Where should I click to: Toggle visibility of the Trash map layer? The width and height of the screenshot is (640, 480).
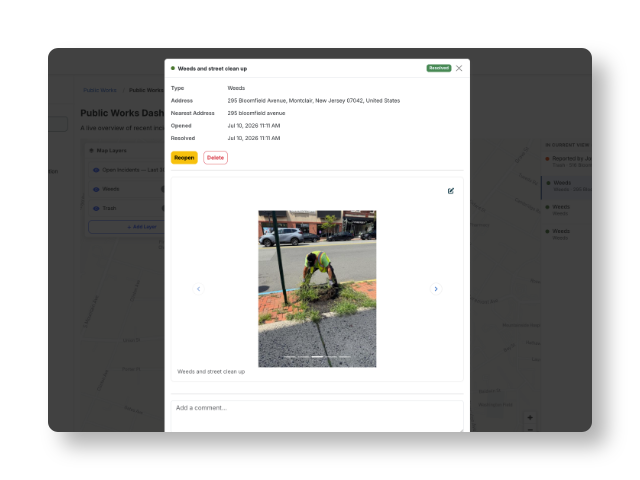coord(96,208)
